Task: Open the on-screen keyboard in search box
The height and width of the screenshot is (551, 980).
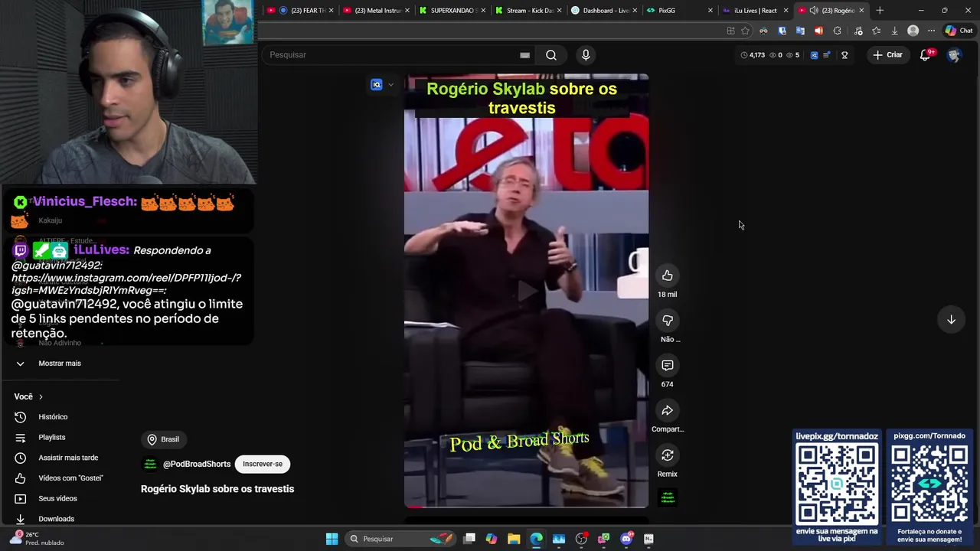Action: click(x=524, y=55)
